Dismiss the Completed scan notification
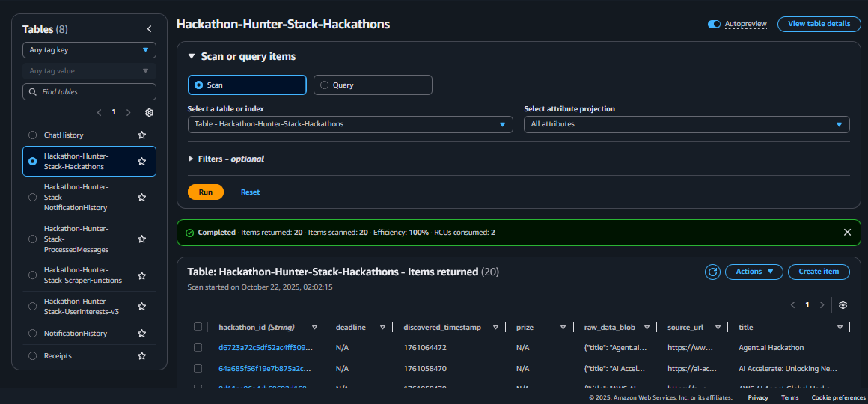This screenshot has height=404, width=868. point(847,233)
